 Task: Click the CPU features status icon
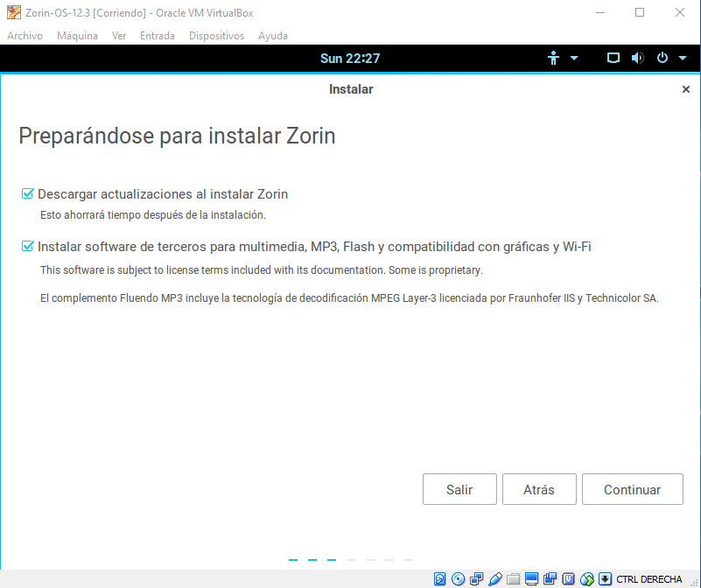[x=568, y=579]
